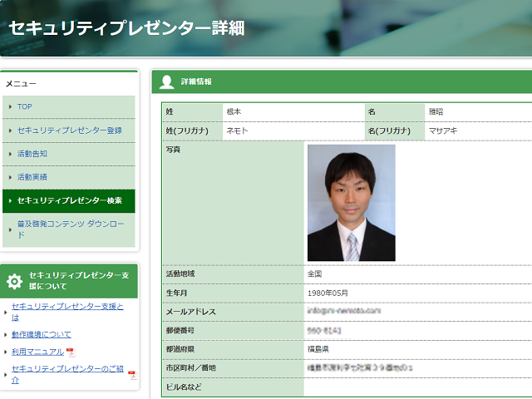
Task: Click the presenter's profile photo
Action: pos(351,203)
